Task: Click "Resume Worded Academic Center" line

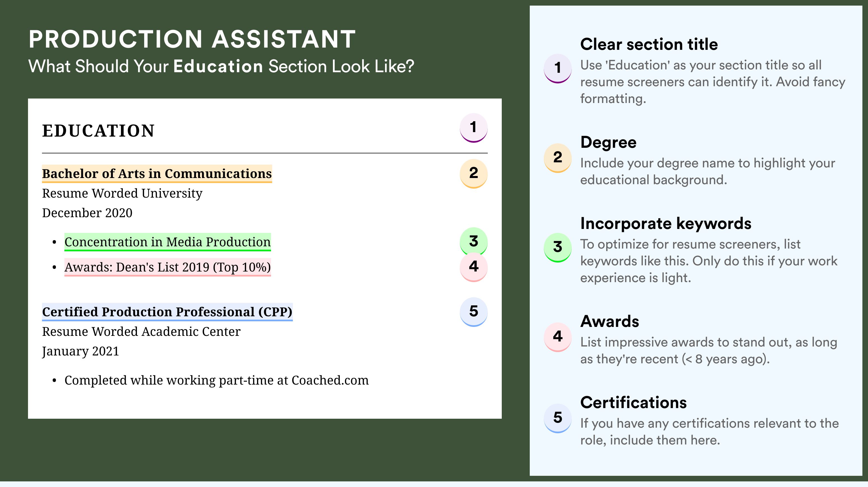Action: click(x=141, y=332)
